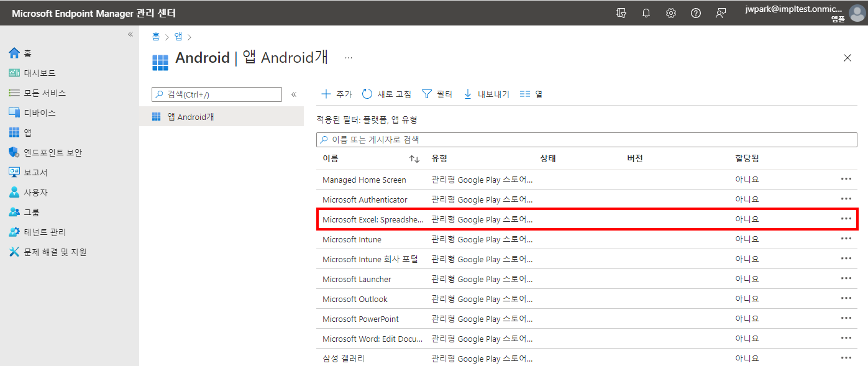
Task: Open the ellipsis menu beside Android title
Action: tap(349, 58)
